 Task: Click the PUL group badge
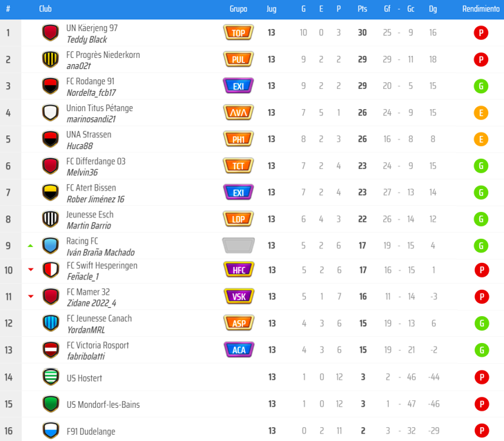pyautogui.click(x=239, y=59)
